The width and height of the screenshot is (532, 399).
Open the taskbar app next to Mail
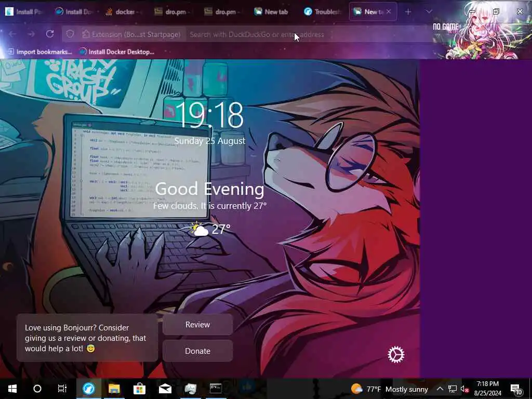(190, 389)
